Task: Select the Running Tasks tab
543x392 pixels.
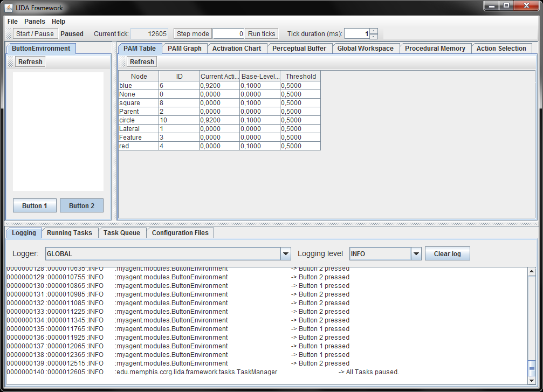Action: 69,233
